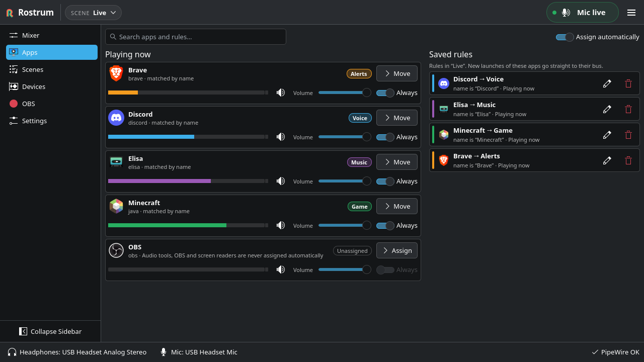Click the headphones icon in status bar
644x362 pixels.
(12, 352)
